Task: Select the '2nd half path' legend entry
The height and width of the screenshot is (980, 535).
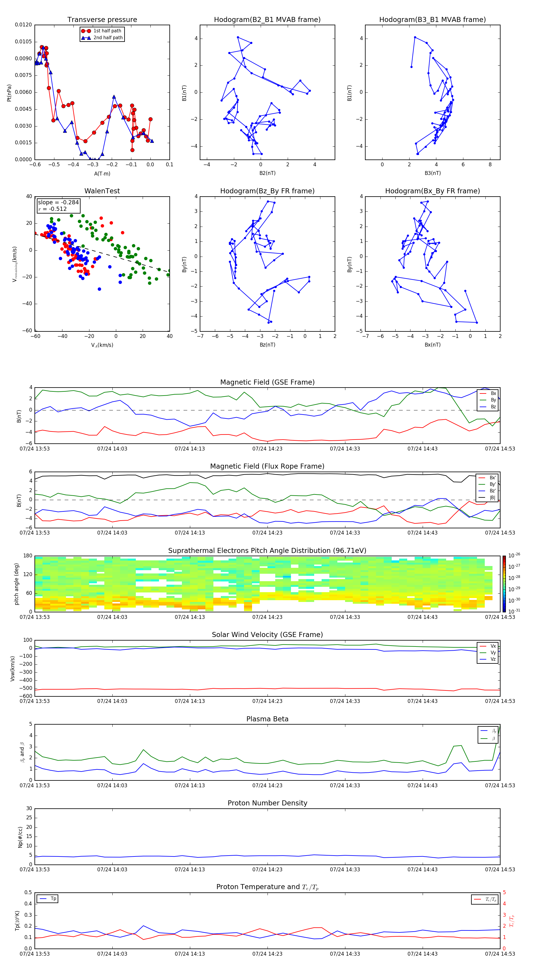Action: coord(102,38)
